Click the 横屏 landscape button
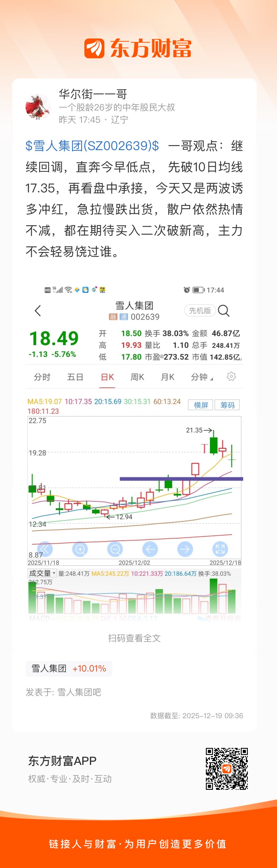This screenshot has width=277, height=868. tap(201, 405)
